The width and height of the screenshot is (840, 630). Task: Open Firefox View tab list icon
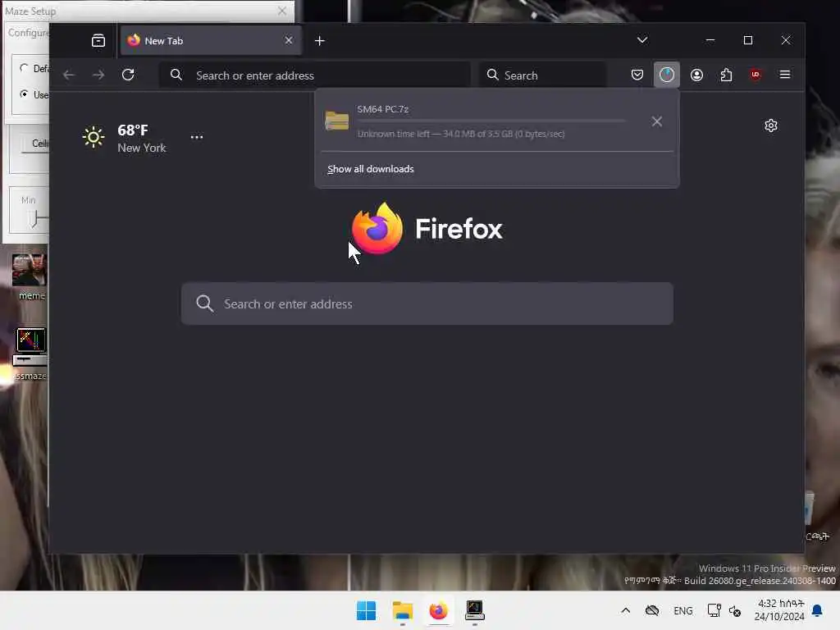(98, 41)
